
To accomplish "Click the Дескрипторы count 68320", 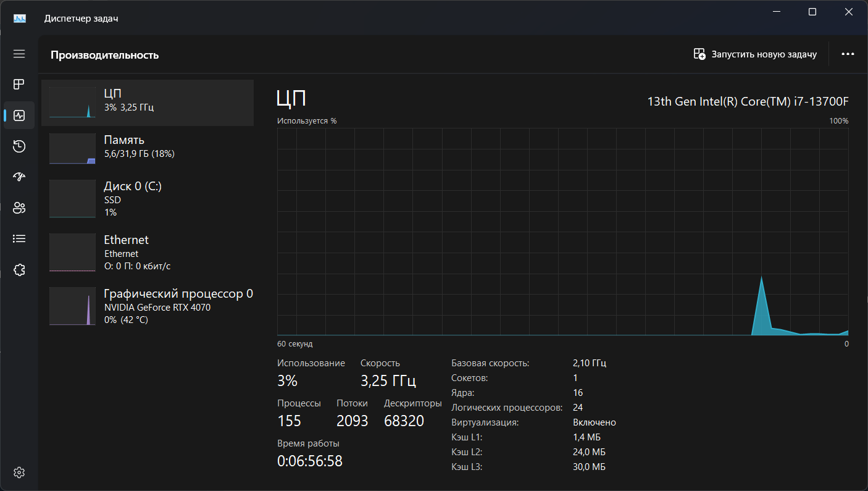I will tap(404, 421).
